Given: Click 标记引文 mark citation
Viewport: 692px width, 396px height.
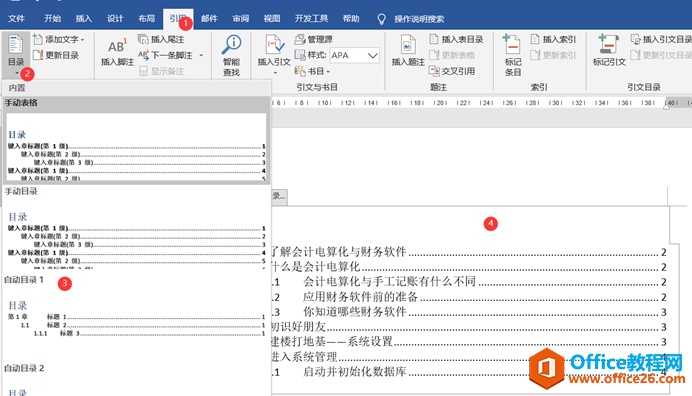Looking at the screenshot, I should pos(609,51).
